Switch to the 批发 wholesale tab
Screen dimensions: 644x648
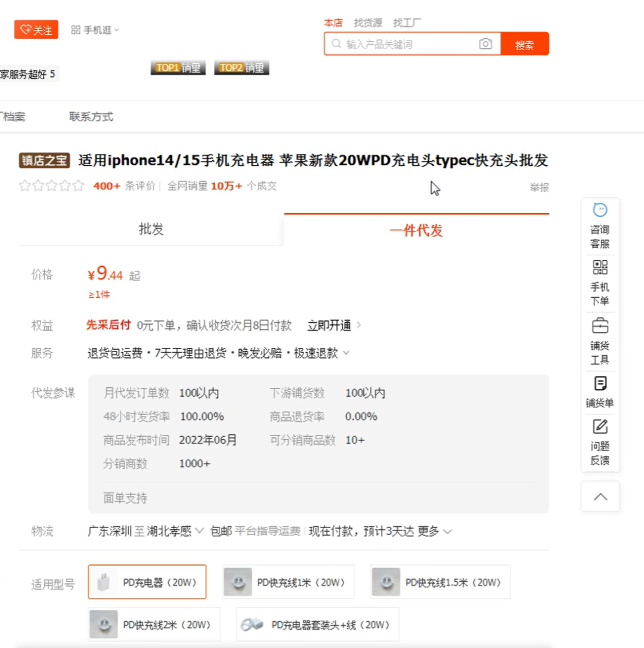pyautogui.click(x=151, y=229)
